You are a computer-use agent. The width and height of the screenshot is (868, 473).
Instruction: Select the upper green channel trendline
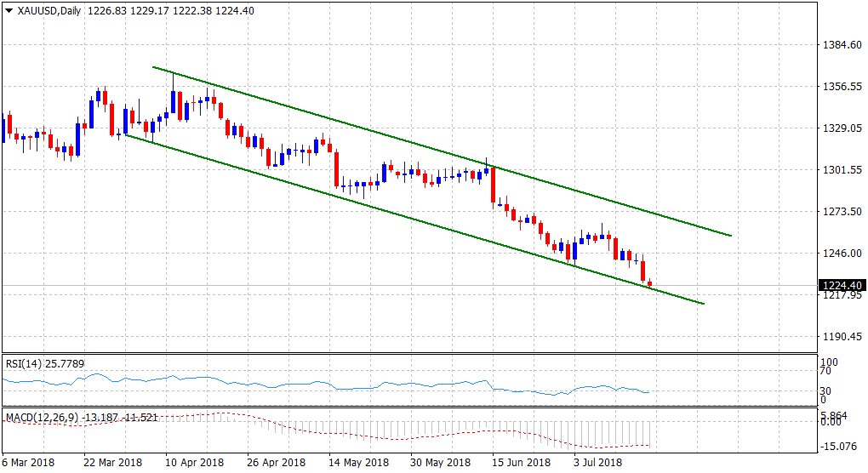pos(442,151)
